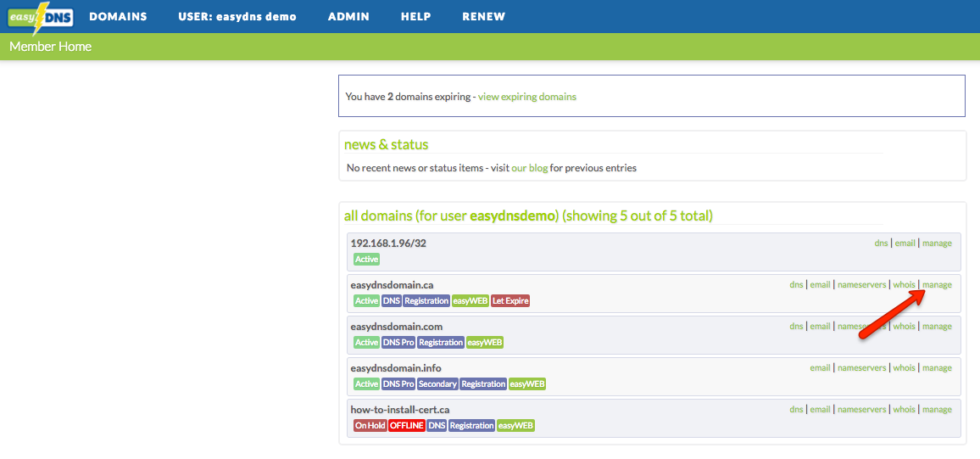This screenshot has width=980, height=459.
Task: Open whois for easydnsdomain.ca
Action: point(904,284)
